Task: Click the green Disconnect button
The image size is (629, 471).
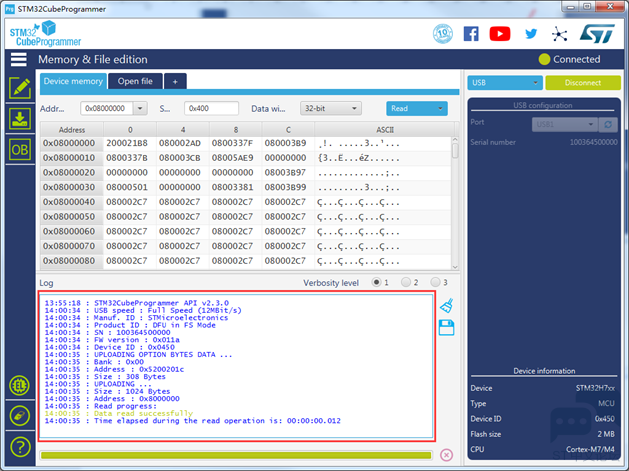Action: click(x=583, y=83)
